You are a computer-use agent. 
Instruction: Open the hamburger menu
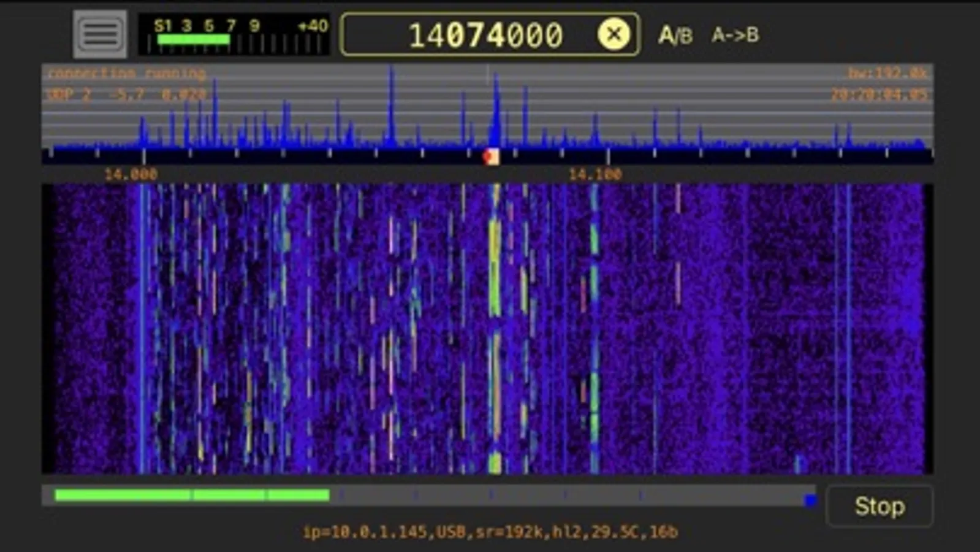[x=100, y=34]
